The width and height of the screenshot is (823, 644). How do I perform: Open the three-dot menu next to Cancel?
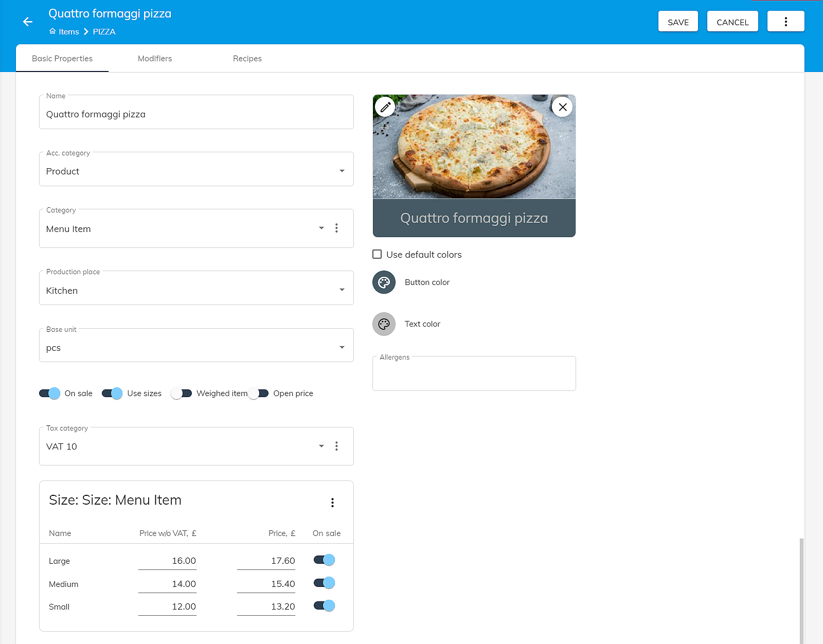point(785,22)
